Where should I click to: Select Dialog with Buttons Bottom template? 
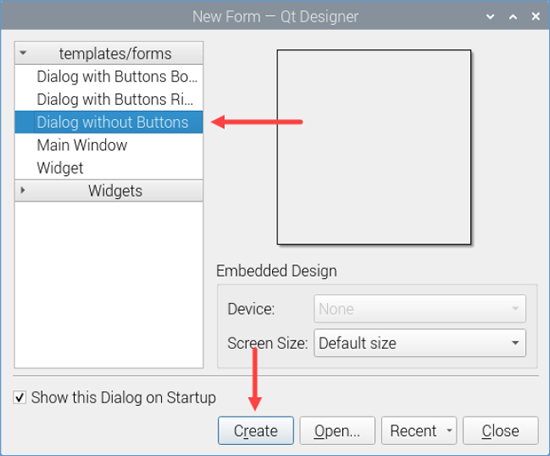click(x=109, y=76)
